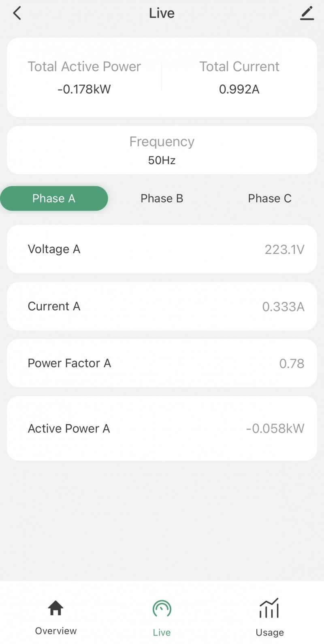
Task: Switch to the Phase B tab
Action: (162, 198)
